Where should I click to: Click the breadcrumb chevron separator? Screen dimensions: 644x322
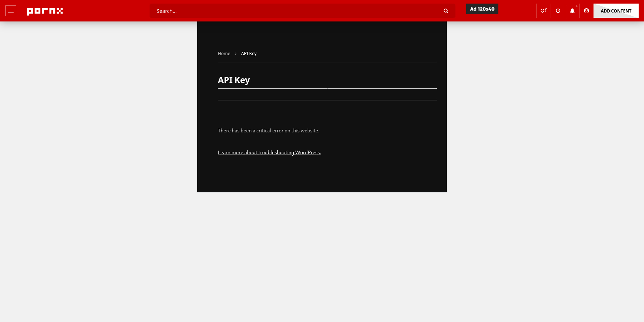(x=235, y=54)
